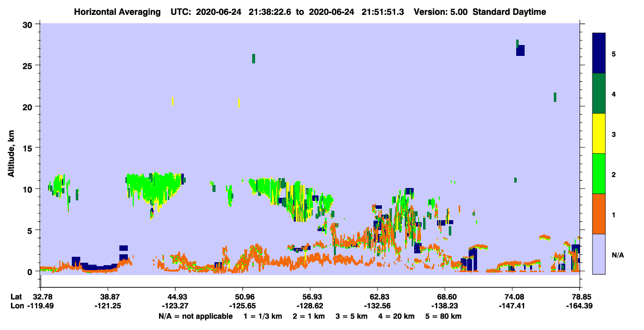Click the 'N/A = not applicable' legend text
Viewport: 644px width, 330px height.
pyautogui.click(x=195, y=316)
